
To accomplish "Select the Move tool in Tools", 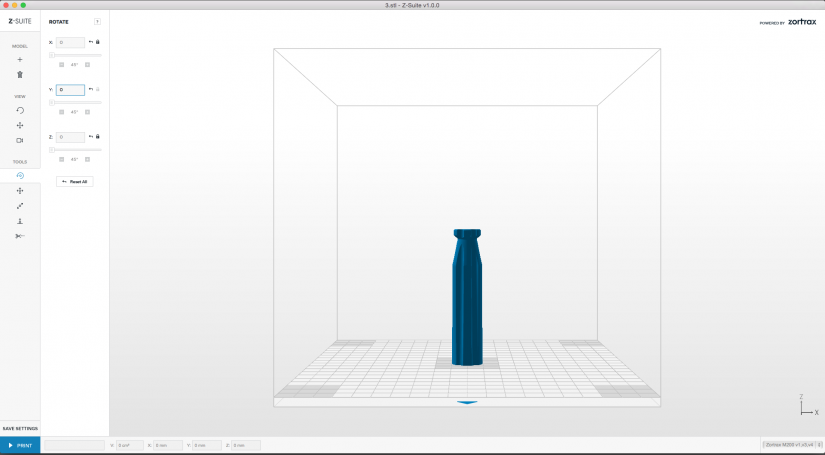I will [x=20, y=191].
